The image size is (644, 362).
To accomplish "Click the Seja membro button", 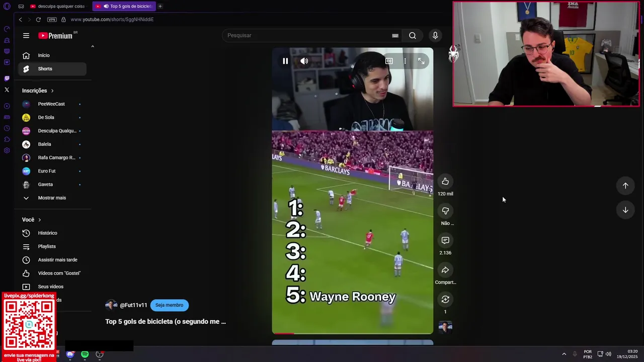I will [169, 305].
